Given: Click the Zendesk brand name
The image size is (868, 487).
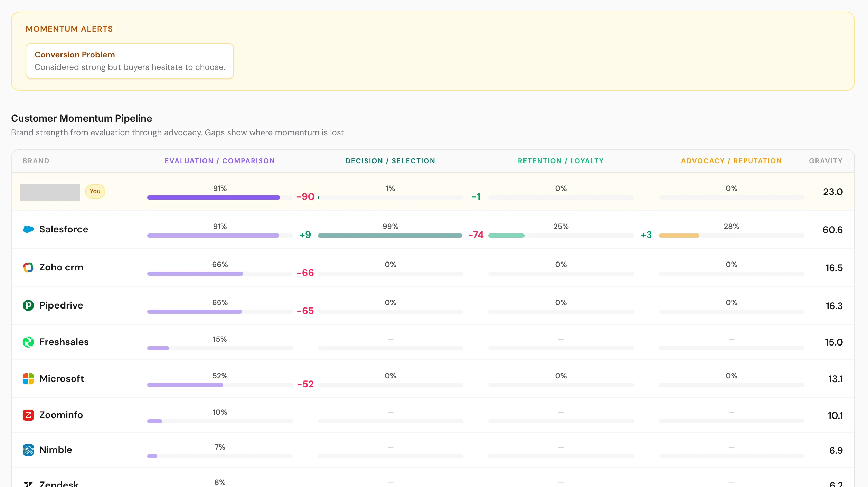Looking at the screenshot, I should tap(59, 484).
